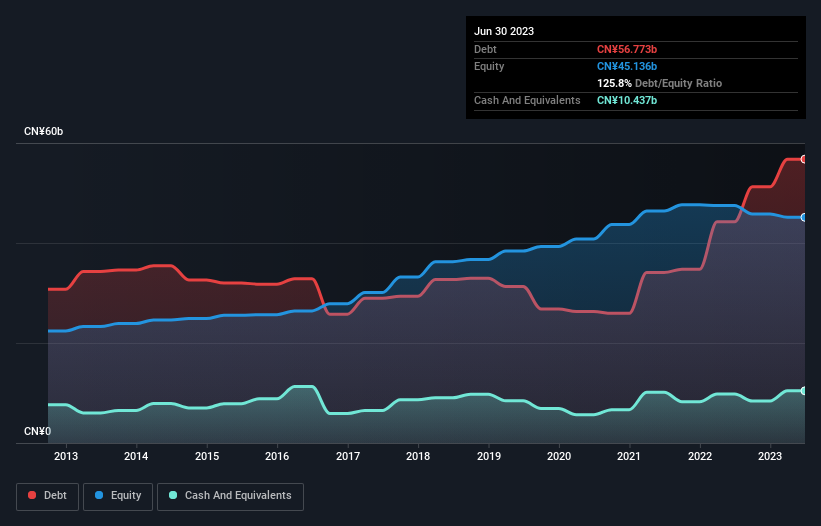Click the Debt row label in tooltip
Image resolution: width=821 pixels, height=526 pixels.
485,49
